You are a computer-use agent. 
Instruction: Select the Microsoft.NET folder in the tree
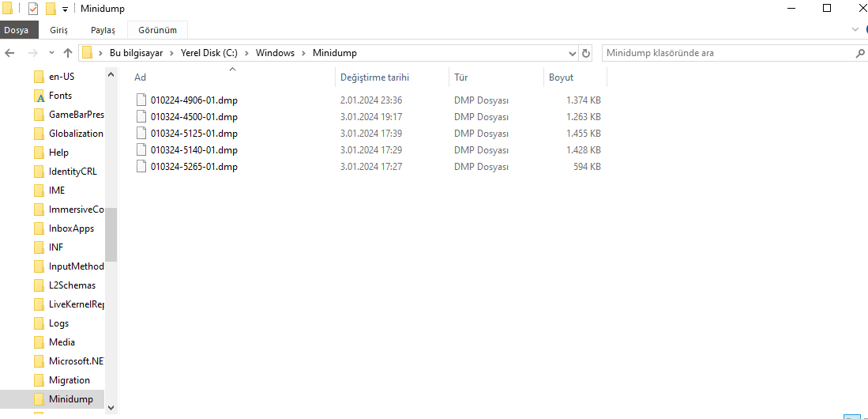(x=69, y=360)
